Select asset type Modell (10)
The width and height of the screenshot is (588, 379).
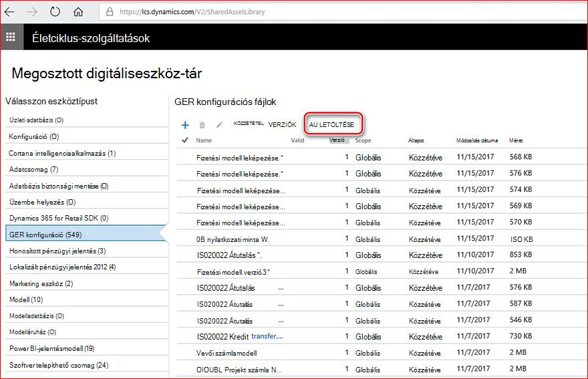87,299
